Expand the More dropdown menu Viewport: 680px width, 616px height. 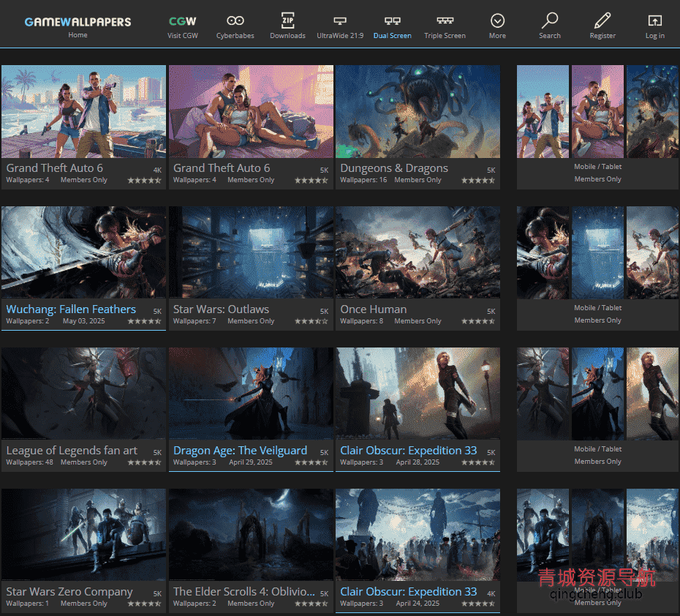(x=497, y=21)
